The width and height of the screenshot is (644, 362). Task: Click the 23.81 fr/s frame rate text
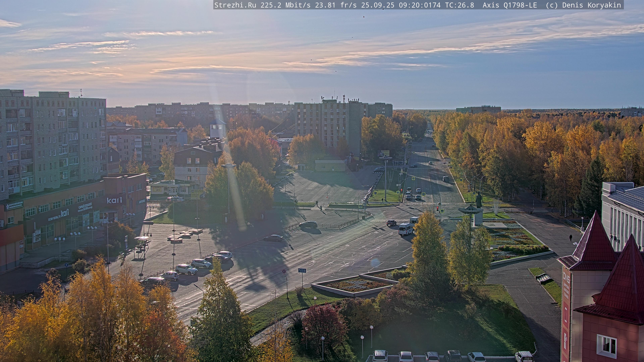pyautogui.click(x=335, y=5)
